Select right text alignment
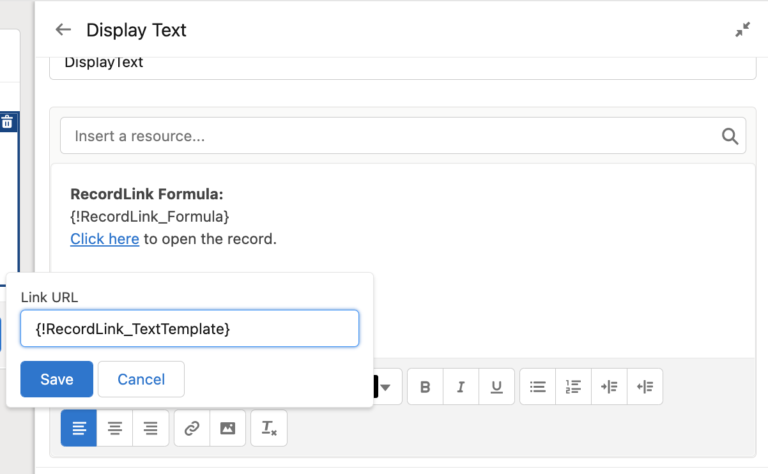This screenshot has width=768, height=474. click(150, 428)
